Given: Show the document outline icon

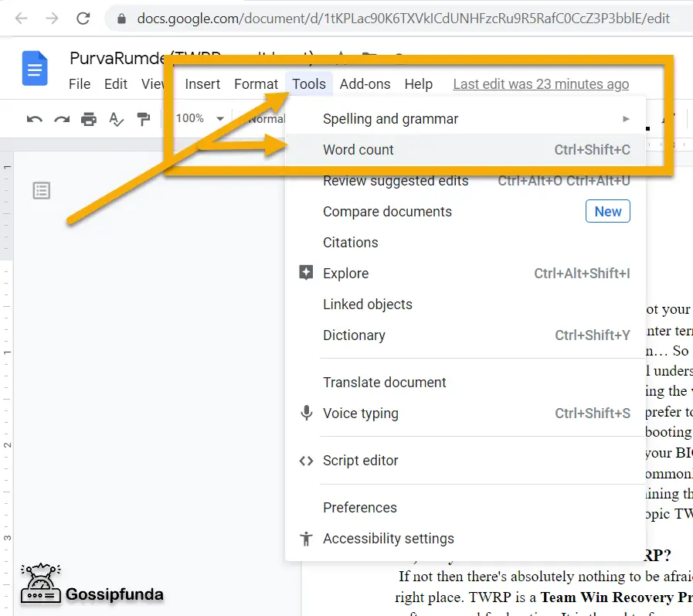Looking at the screenshot, I should tap(42, 191).
